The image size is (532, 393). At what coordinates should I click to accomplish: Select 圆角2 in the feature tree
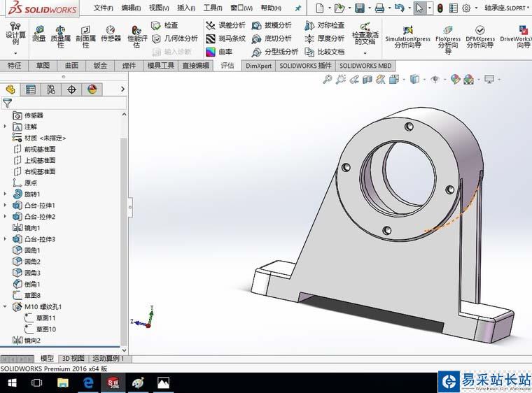click(33, 262)
